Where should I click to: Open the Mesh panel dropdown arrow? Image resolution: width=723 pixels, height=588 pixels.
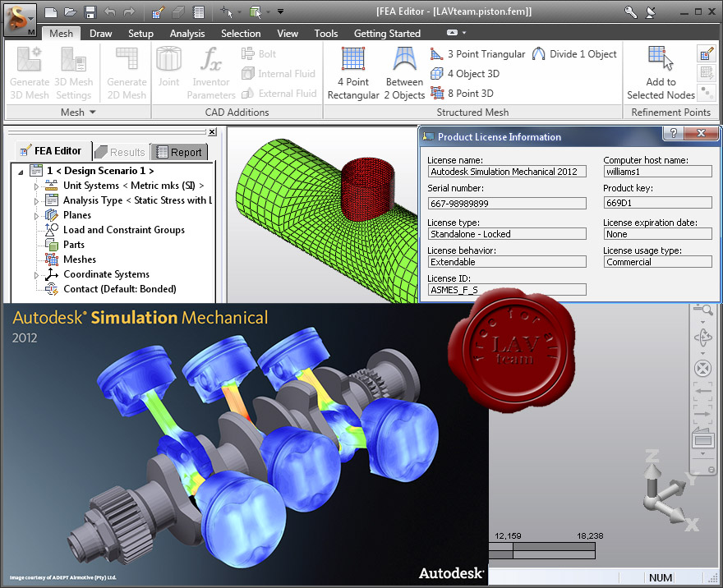92,112
